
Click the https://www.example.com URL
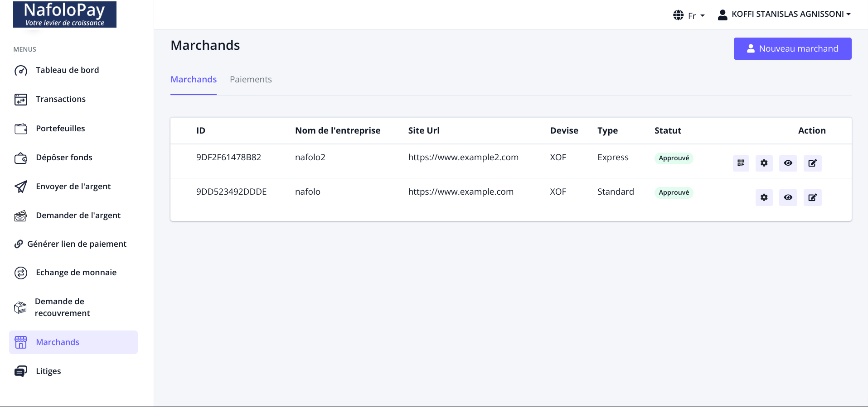coord(461,192)
